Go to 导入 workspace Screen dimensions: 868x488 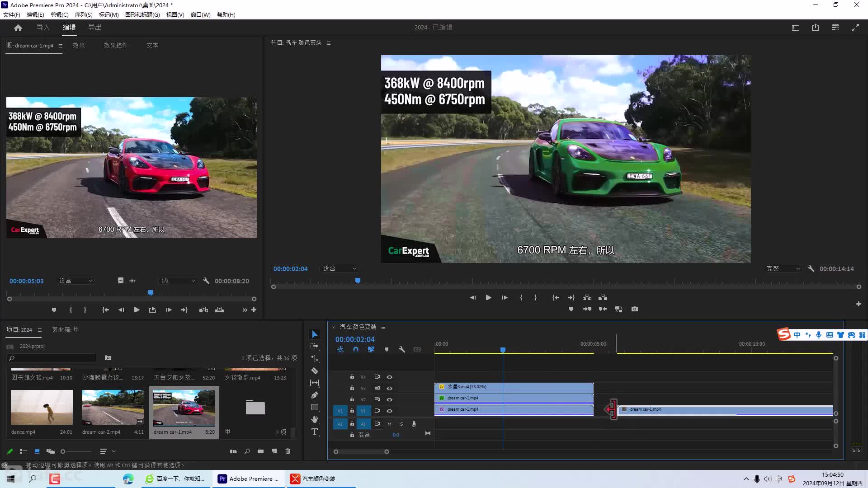[x=43, y=27]
